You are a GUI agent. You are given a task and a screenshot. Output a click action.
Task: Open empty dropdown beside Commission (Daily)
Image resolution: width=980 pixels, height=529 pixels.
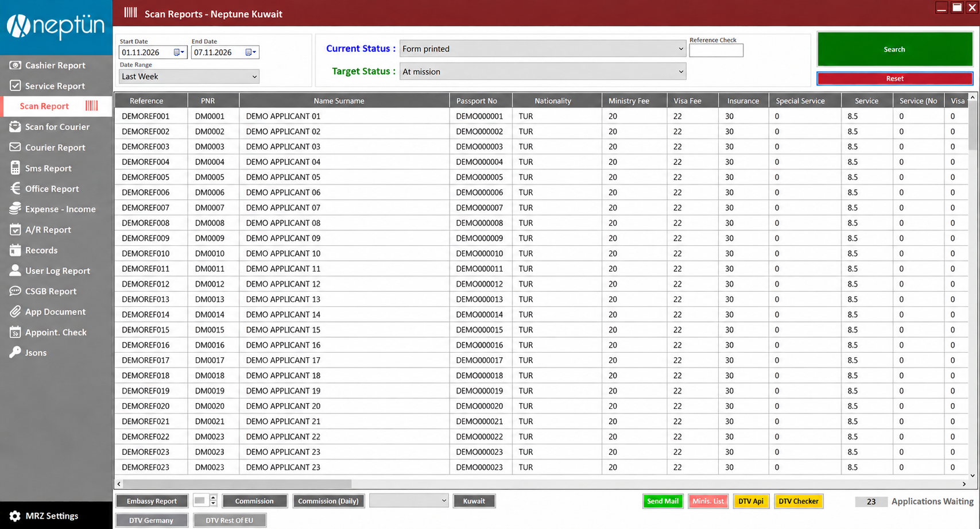click(x=409, y=501)
